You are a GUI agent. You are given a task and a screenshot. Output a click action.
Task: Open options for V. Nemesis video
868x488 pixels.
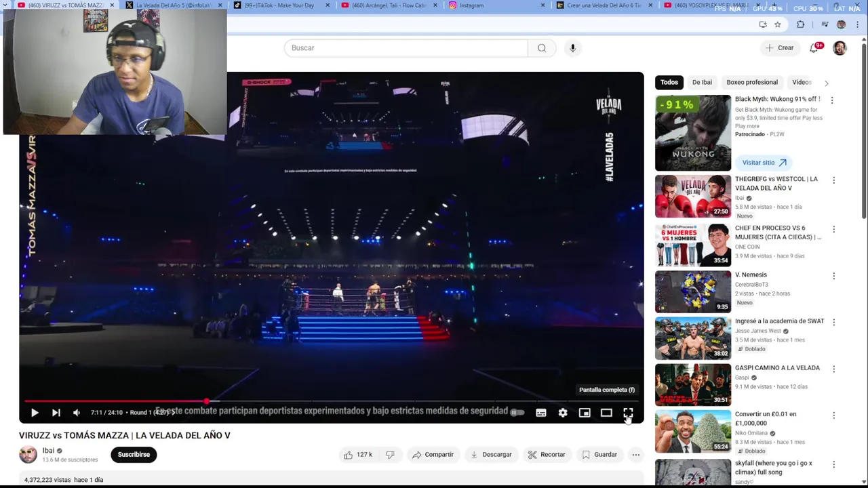[x=833, y=277]
